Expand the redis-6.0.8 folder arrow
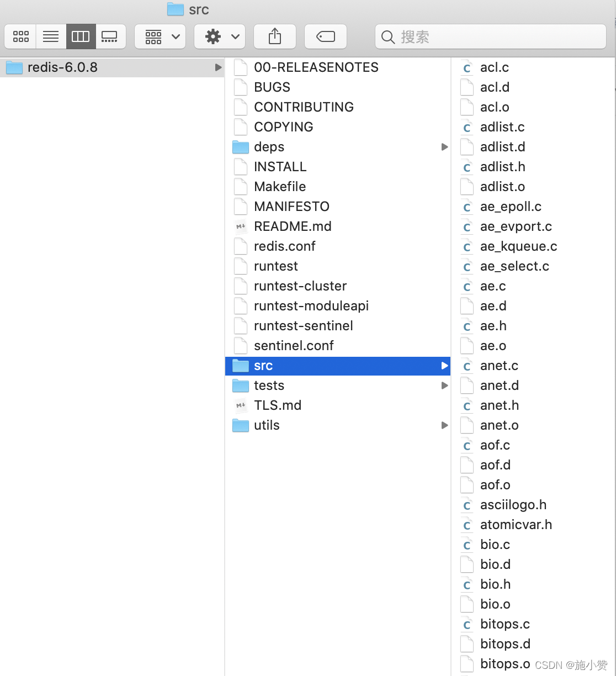The height and width of the screenshot is (676, 616). [x=218, y=67]
